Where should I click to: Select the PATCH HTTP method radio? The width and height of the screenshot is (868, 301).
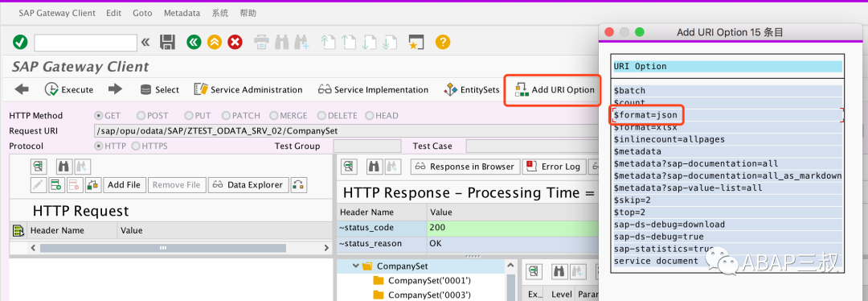226,116
